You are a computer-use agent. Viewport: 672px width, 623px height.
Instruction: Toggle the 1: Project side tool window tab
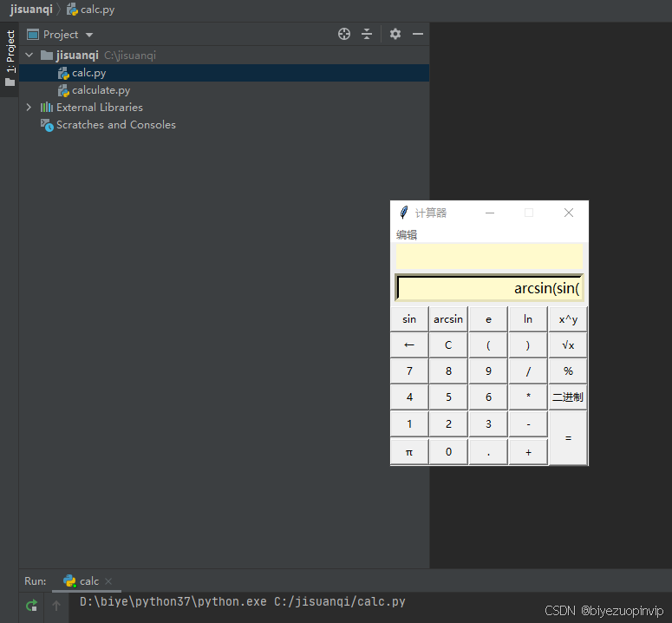(10, 58)
